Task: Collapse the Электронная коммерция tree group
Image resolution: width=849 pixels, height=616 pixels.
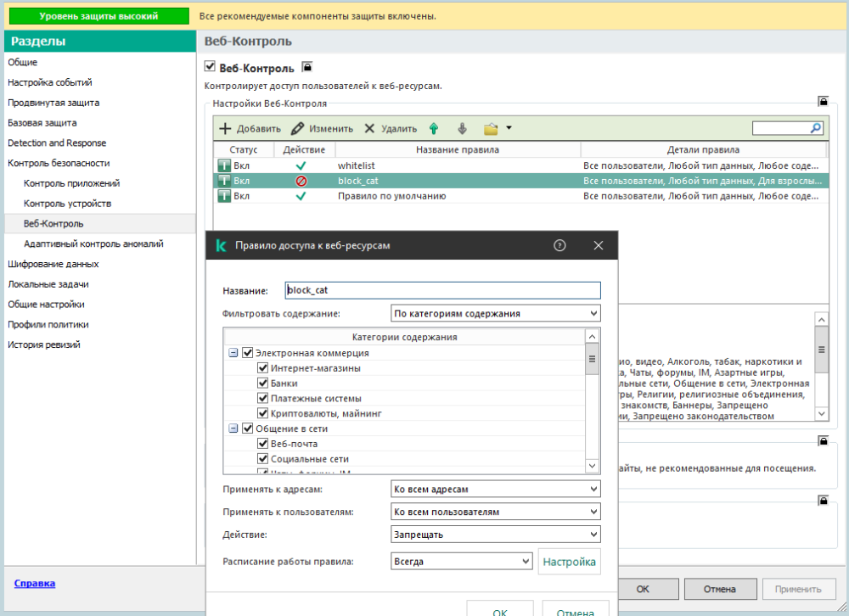Action: point(233,353)
